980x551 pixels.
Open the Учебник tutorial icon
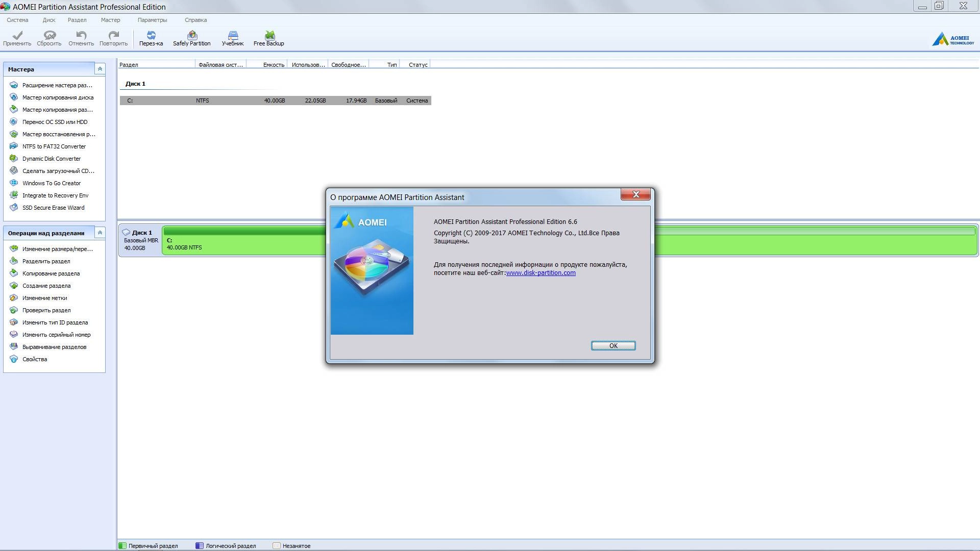pyautogui.click(x=233, y=35)
